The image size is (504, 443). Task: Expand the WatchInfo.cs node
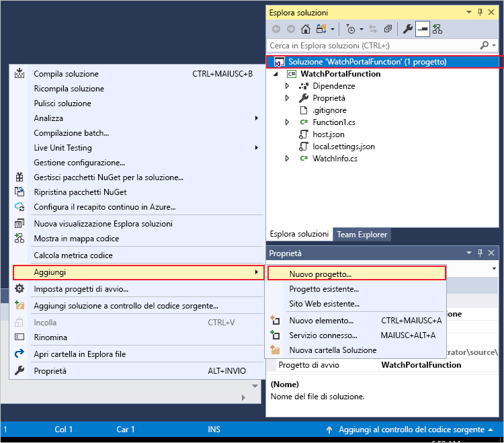click(x=287, y=159)
